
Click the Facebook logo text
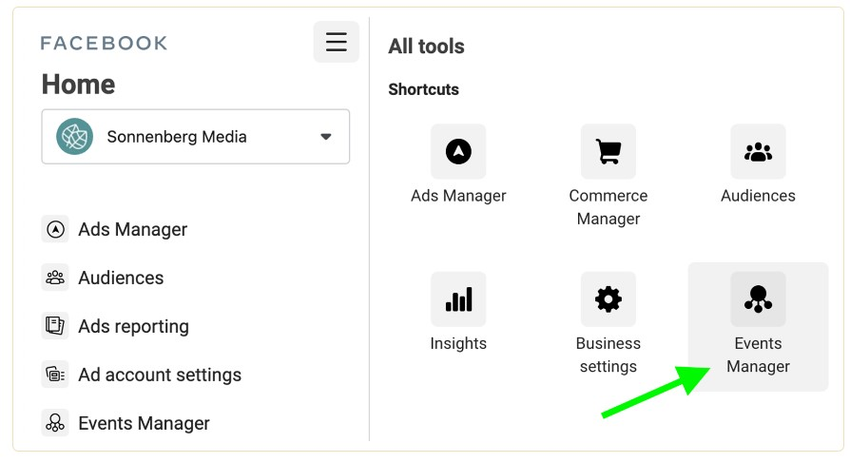104,43
